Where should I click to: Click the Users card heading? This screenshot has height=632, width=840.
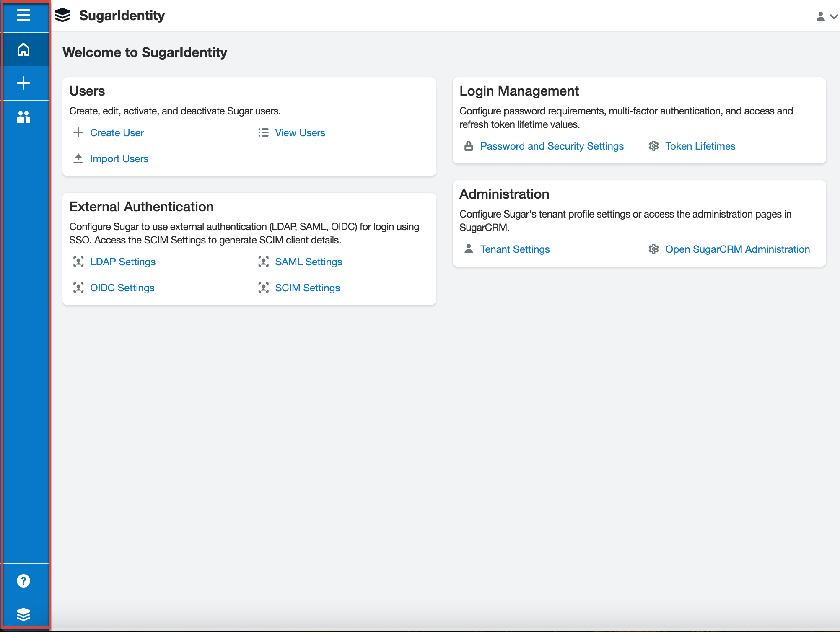click(x=87, y=91)
